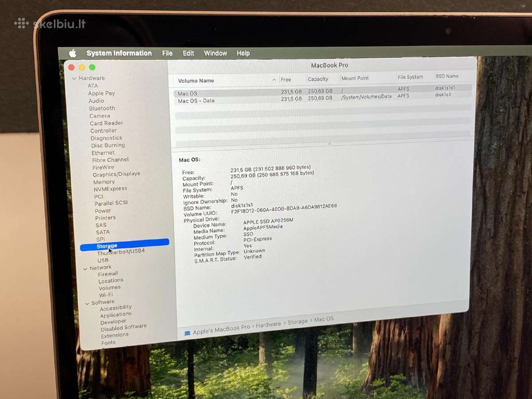Select Extensions under Software
532x399 pixels.
(x=114, y=336)
